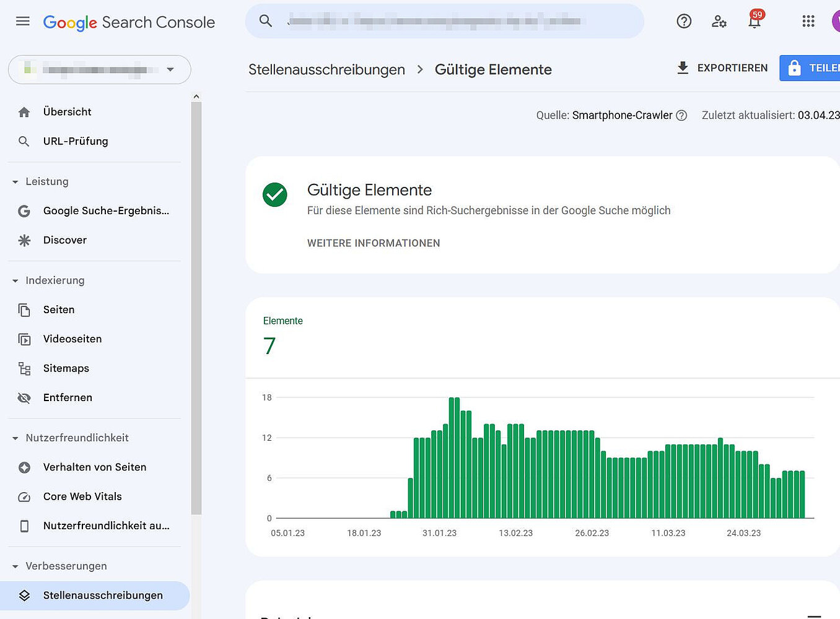Click the sidebar vertical scrollbar
The image size is (840, 619).
click(x=196, y=309)
